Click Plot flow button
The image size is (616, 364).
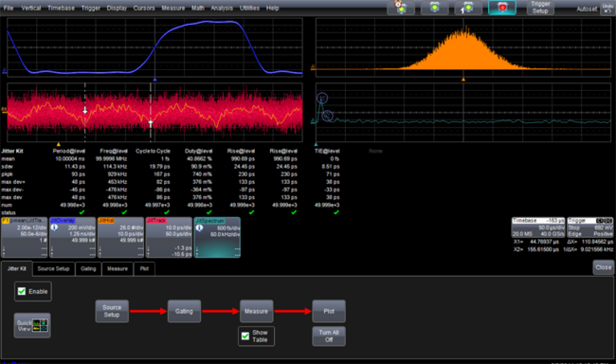click(329, 311)
